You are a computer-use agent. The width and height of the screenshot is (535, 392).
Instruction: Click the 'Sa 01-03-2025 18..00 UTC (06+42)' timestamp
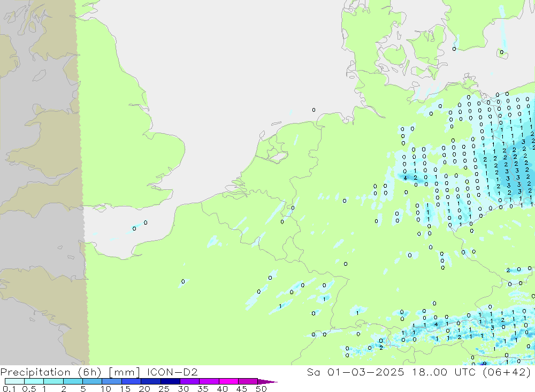tap(419, 372)
